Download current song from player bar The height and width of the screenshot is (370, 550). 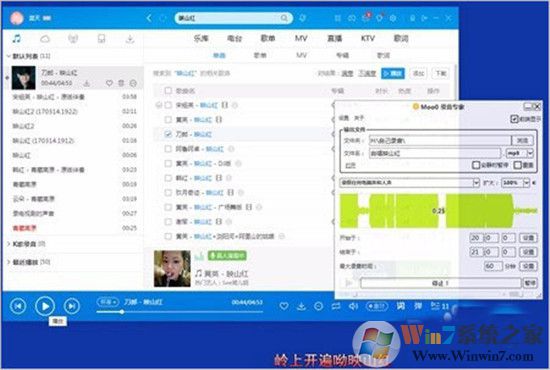301,307
